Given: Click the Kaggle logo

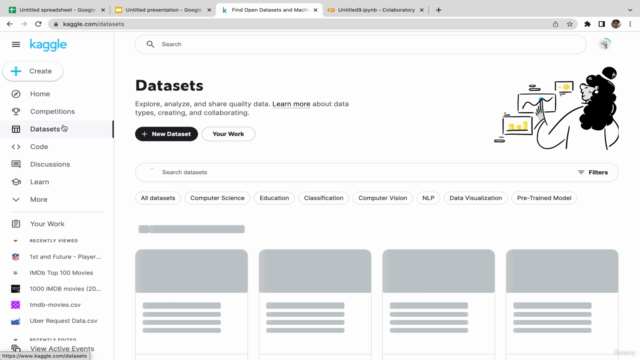Looking at the screenshot, I should 48,44.
